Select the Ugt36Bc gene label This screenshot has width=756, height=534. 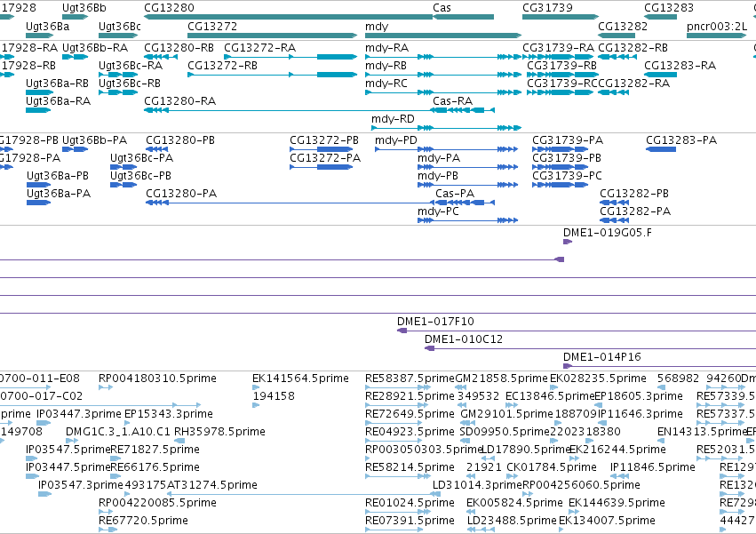click(x=120, y=26)
